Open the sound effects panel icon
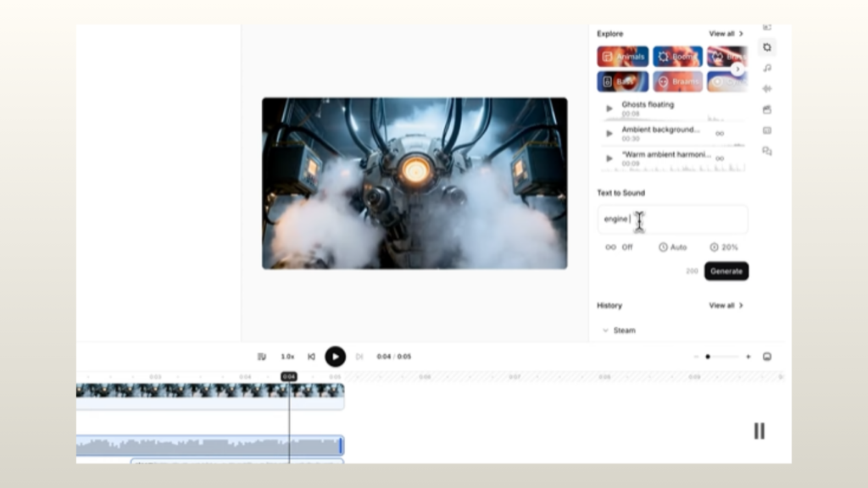 click(766, 47)
